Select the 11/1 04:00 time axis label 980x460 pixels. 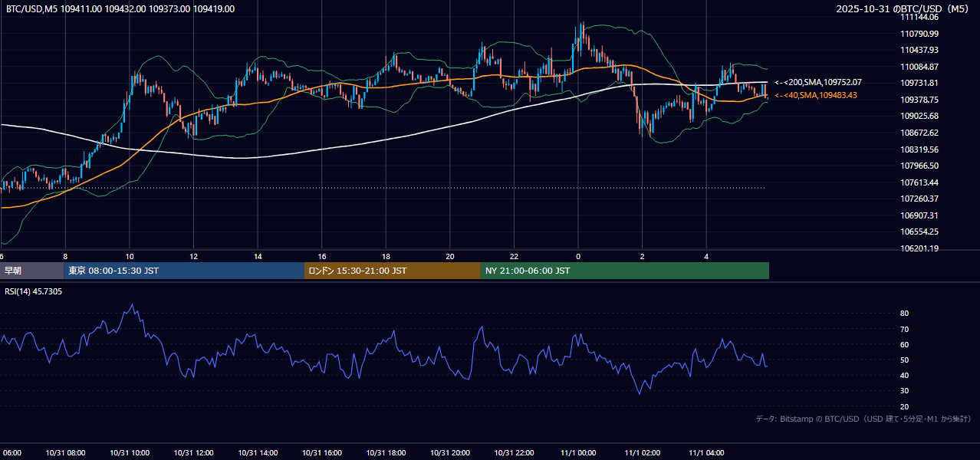705,453
